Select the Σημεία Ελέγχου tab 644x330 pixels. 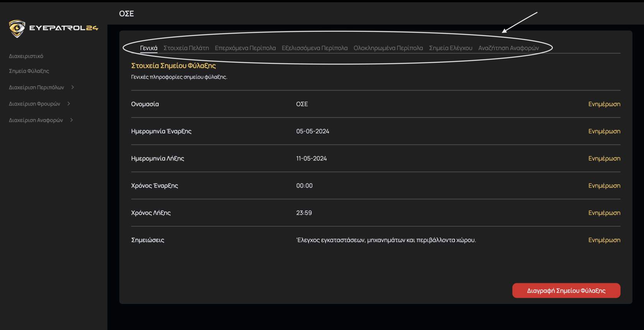click(450, 48)
